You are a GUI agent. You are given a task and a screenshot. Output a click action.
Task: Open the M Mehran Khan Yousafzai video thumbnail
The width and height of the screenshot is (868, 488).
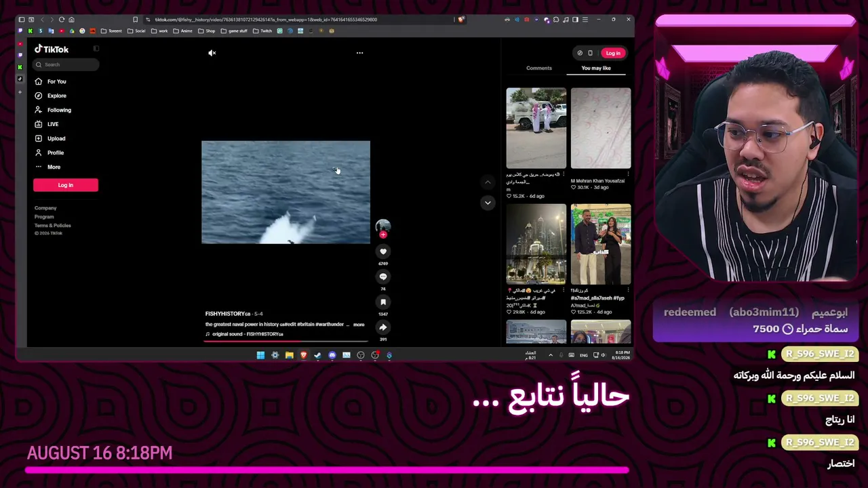tap(601, 128)
